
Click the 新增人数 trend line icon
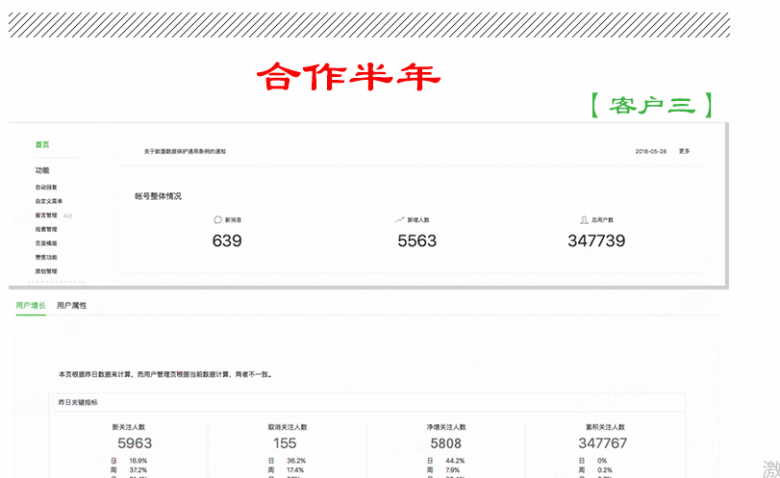(x=399, y=219)
